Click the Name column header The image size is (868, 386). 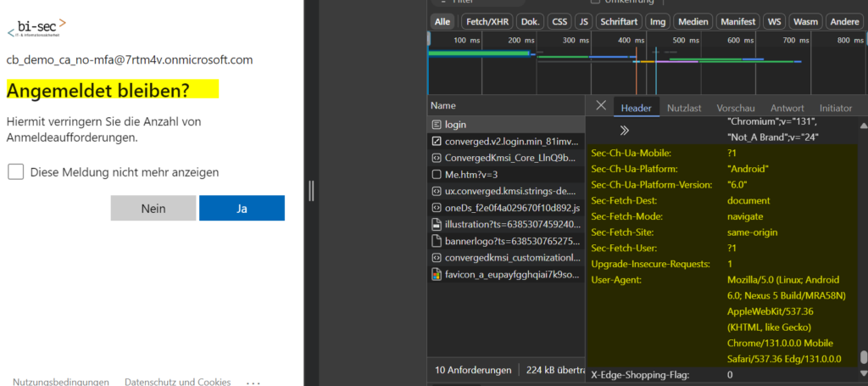point(443,106)
